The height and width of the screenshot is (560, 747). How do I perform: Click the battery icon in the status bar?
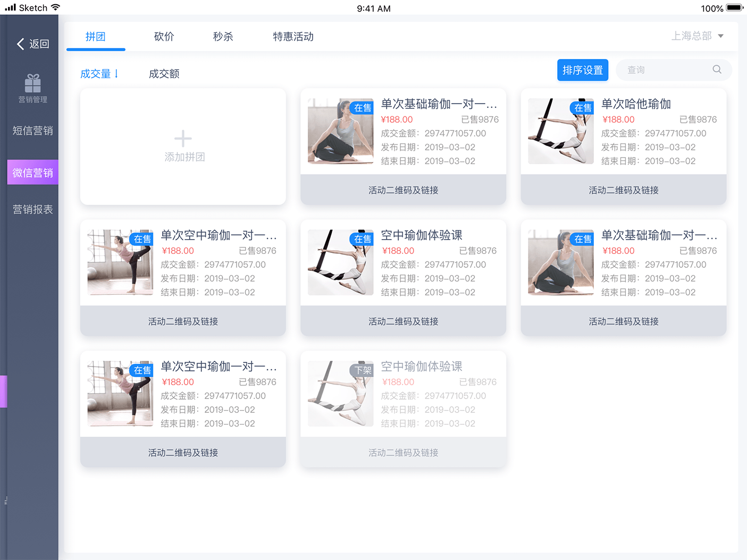point(734,8)
